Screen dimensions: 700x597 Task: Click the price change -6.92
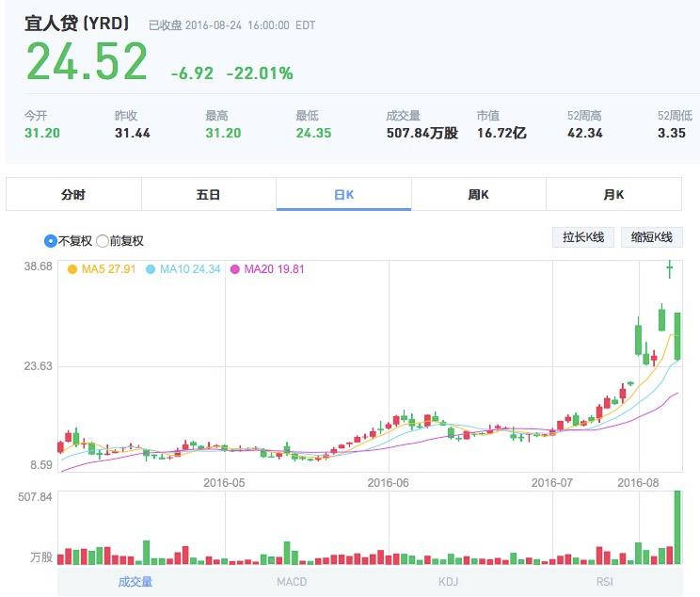(x=193, y=73)
